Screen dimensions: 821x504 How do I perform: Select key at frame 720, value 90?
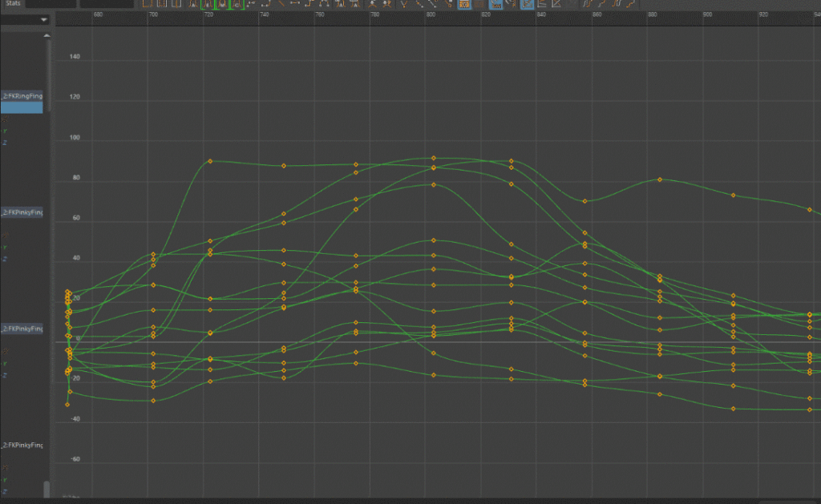point(210,161)
